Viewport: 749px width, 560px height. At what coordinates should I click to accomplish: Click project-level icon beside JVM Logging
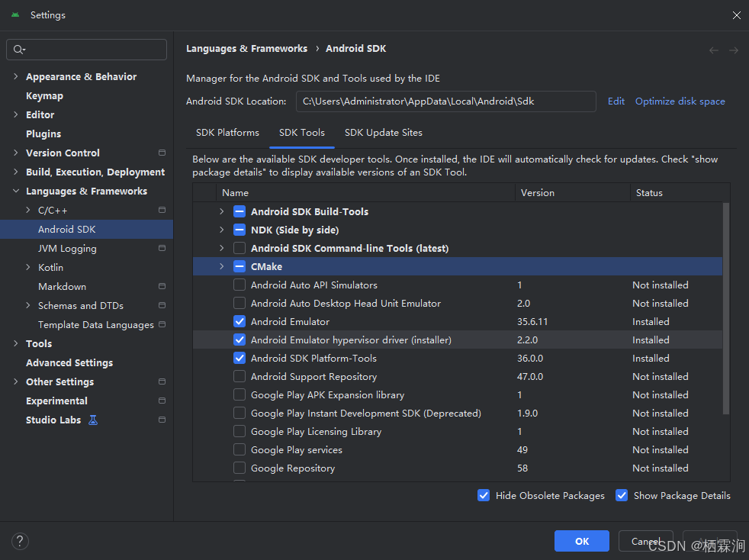(x=162, y=248)
